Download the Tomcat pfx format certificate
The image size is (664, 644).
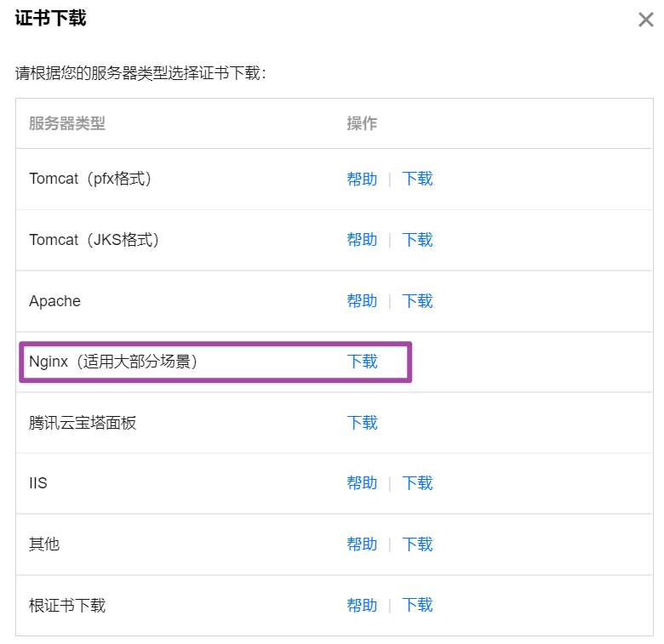point(417,179)
